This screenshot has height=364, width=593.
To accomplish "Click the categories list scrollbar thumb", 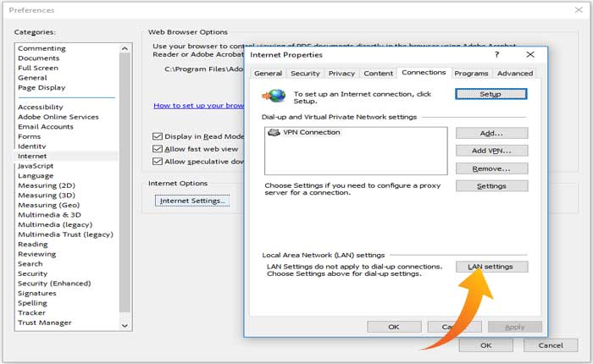I will point(125,183).
